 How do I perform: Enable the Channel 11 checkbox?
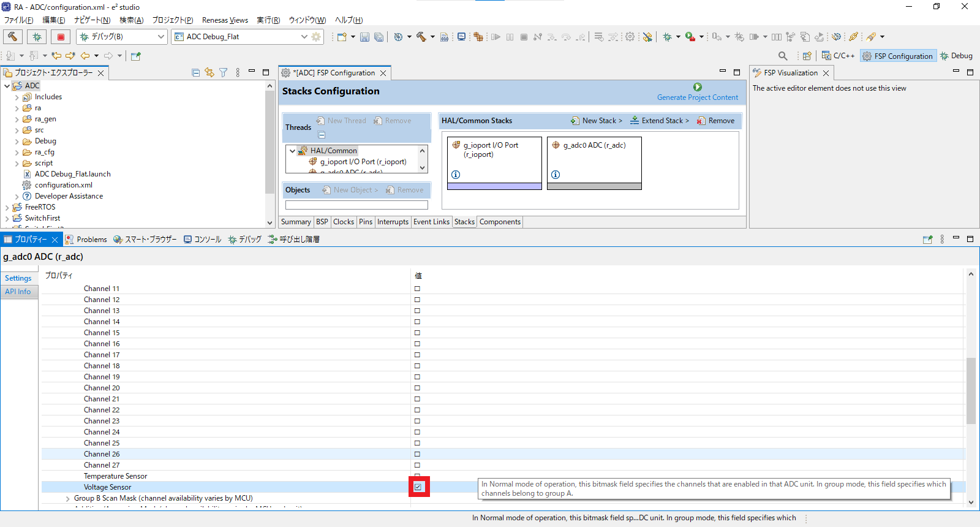(x=417, y=289)
